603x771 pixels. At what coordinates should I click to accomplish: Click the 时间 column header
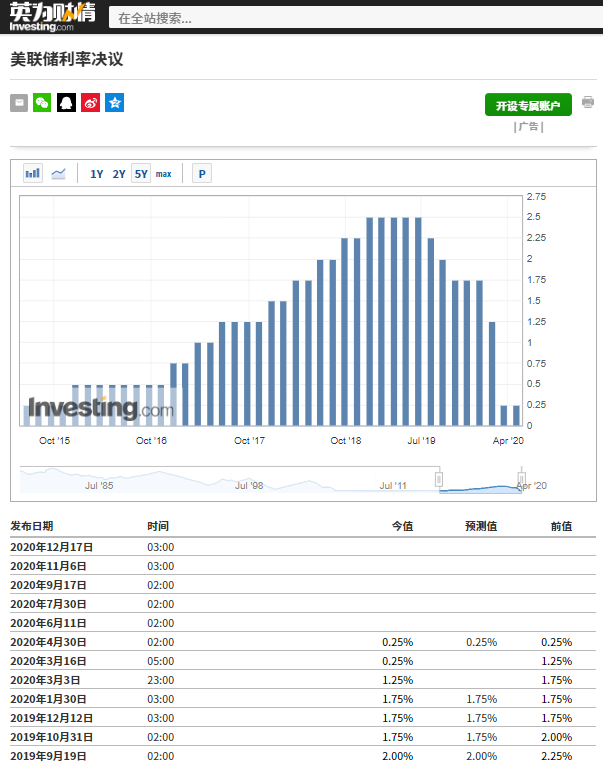pyautogui.click(x=158, y=526)
